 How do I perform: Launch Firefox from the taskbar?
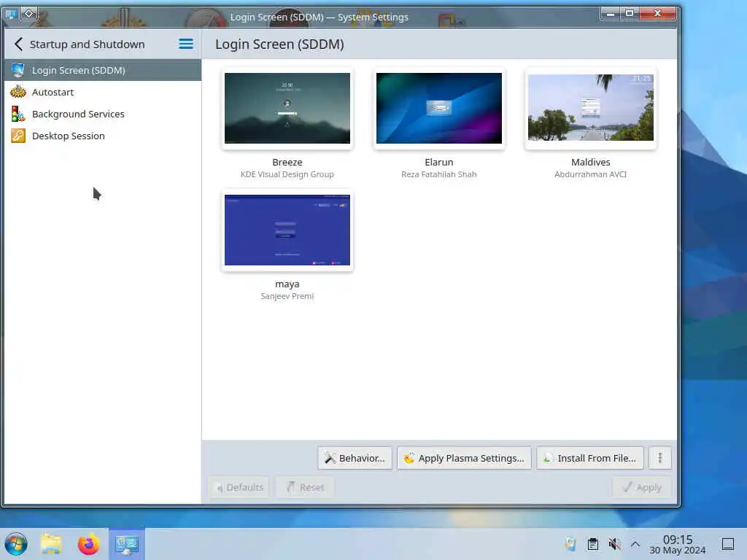pos(88,544)
